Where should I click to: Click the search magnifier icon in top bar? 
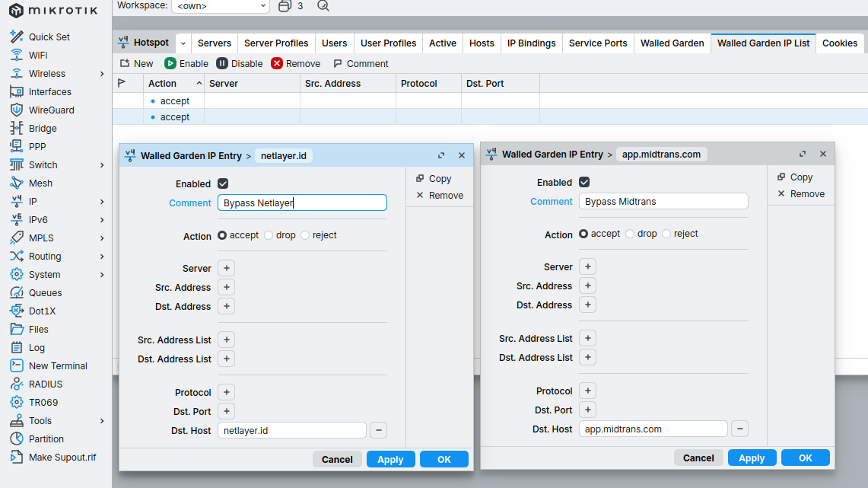(323, 6)
